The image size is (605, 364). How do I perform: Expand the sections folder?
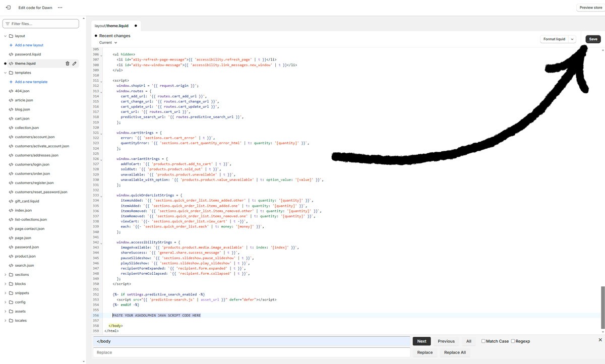pos(5,275)
